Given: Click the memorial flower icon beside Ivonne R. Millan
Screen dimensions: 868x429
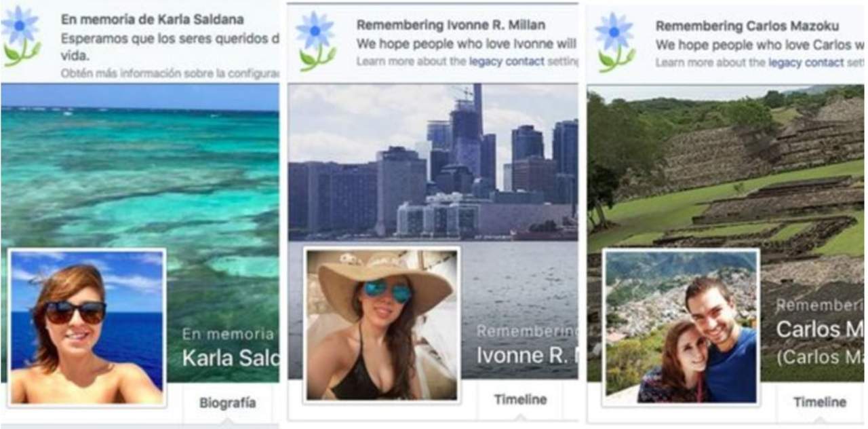Looking at the screenshot, I should tap(317, 41).
